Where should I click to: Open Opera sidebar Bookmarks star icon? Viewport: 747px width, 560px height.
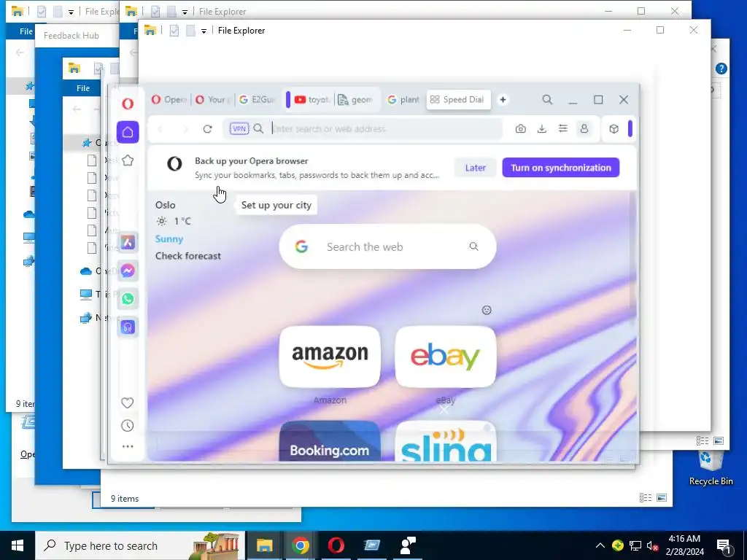point(128,160)
